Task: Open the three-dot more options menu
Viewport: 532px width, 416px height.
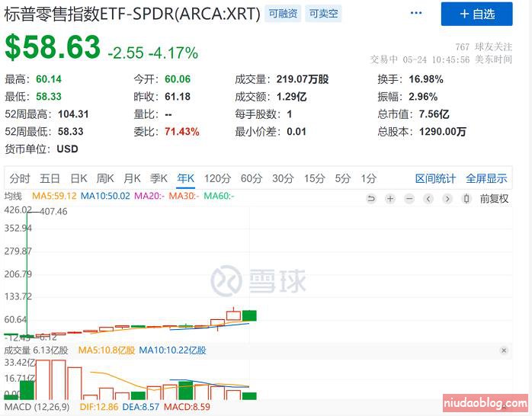Action: coord(416,13)
